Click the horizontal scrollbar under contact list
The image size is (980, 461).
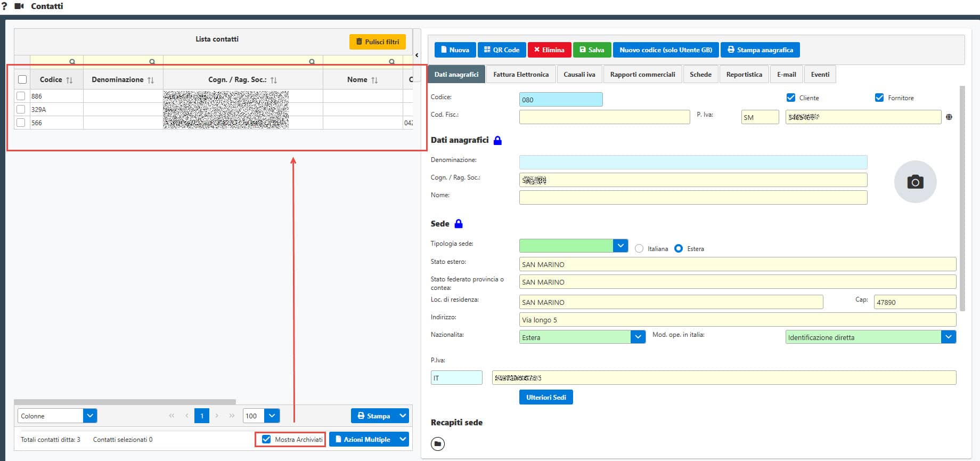[125, 402]
